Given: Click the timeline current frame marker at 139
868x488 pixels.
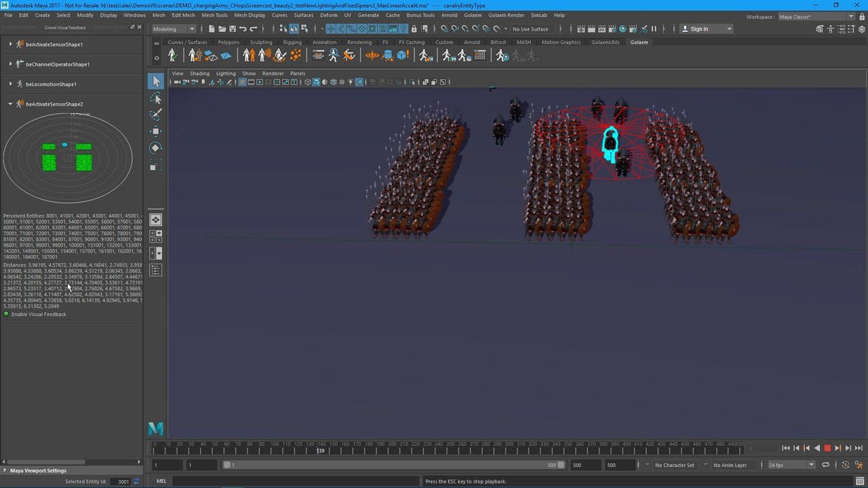Looking at the screenshot, I should [x=321, y=449].
